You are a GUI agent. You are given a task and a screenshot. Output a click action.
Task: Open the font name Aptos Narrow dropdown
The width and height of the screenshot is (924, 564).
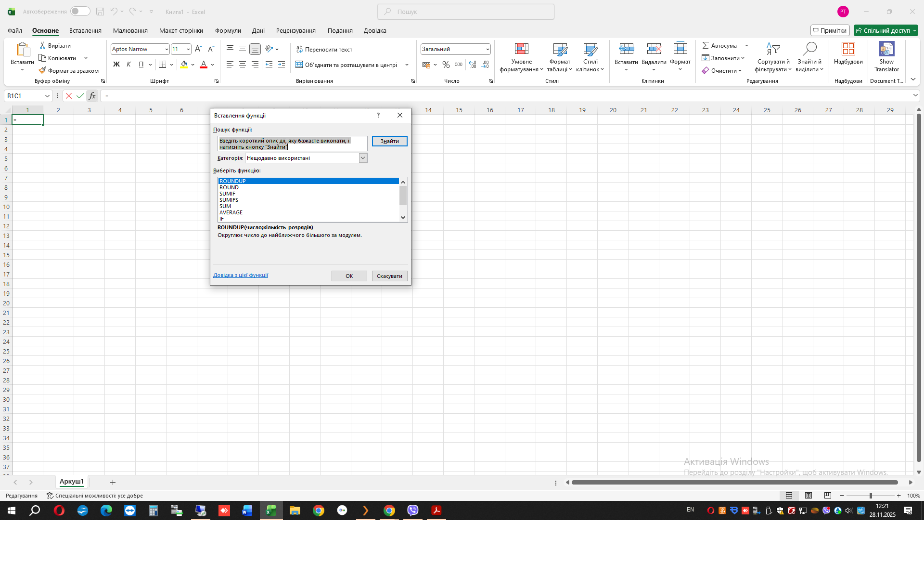pos(167,49)
